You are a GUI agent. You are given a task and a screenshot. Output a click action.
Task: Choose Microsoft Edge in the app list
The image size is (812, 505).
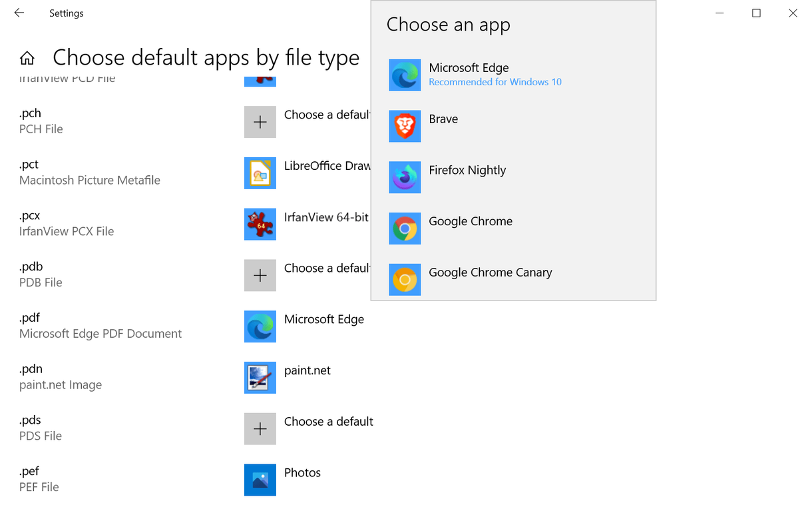tap(513, 75)
